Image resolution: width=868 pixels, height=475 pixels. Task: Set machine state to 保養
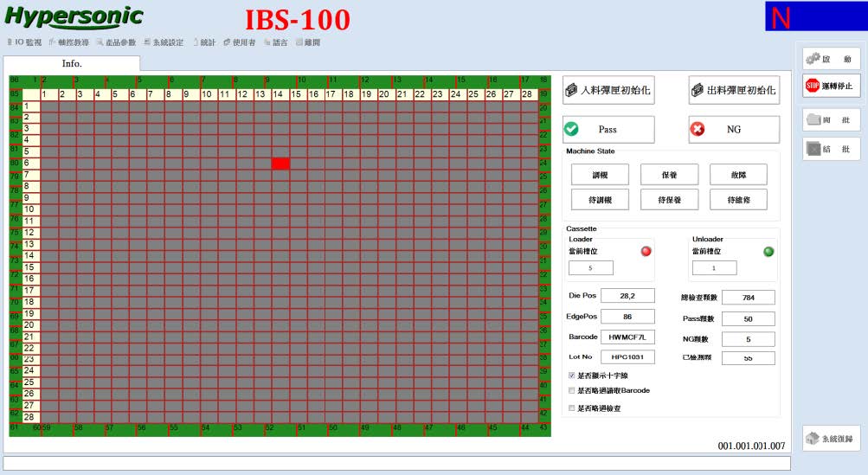click(x=669, y=175)
